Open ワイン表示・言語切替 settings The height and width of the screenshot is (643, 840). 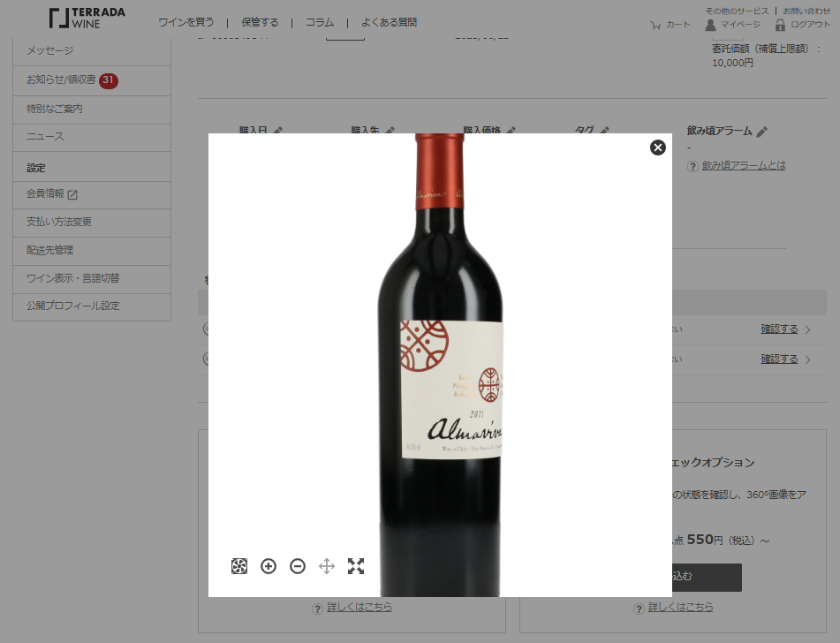92,279
